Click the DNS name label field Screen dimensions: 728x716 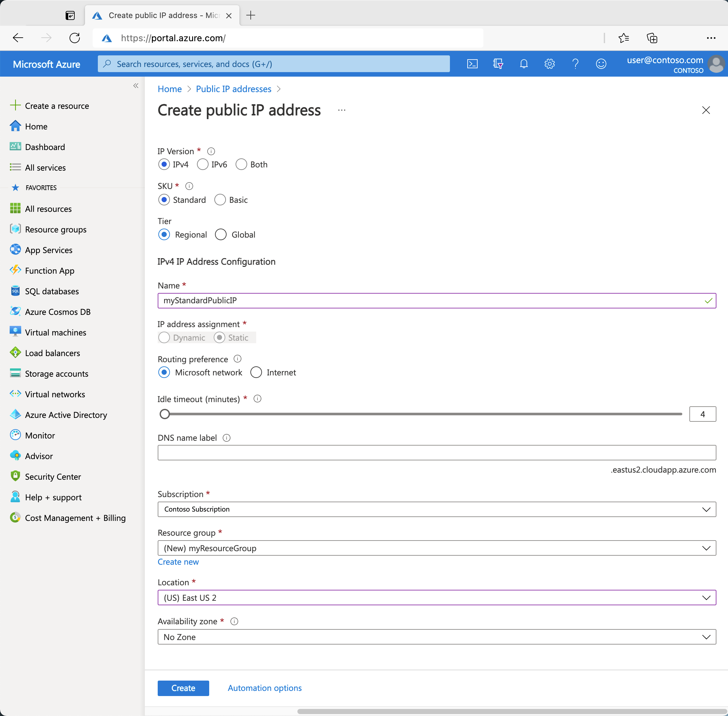(x=437, y=452)
